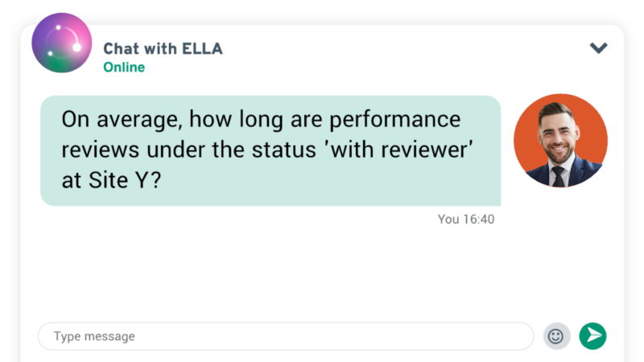Insert an emoji via the smiley face button

coord(556,336)
